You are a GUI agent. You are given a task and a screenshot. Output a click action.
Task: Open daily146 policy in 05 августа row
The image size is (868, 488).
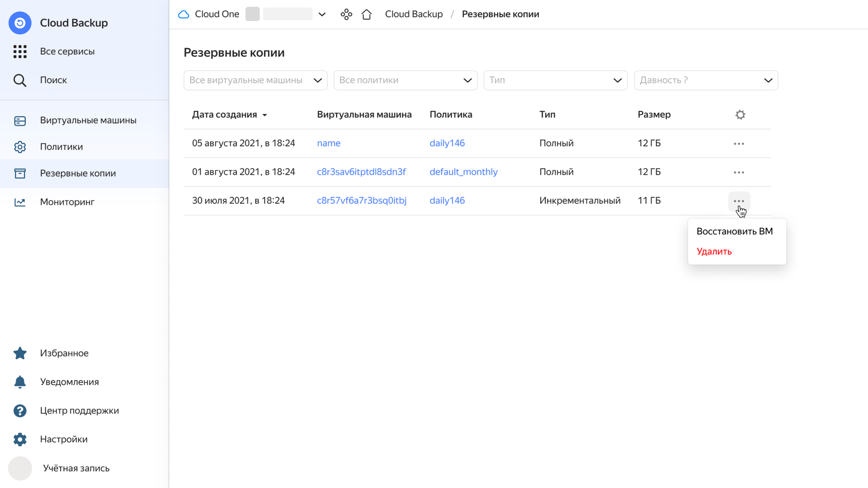(x=447, y=143)
